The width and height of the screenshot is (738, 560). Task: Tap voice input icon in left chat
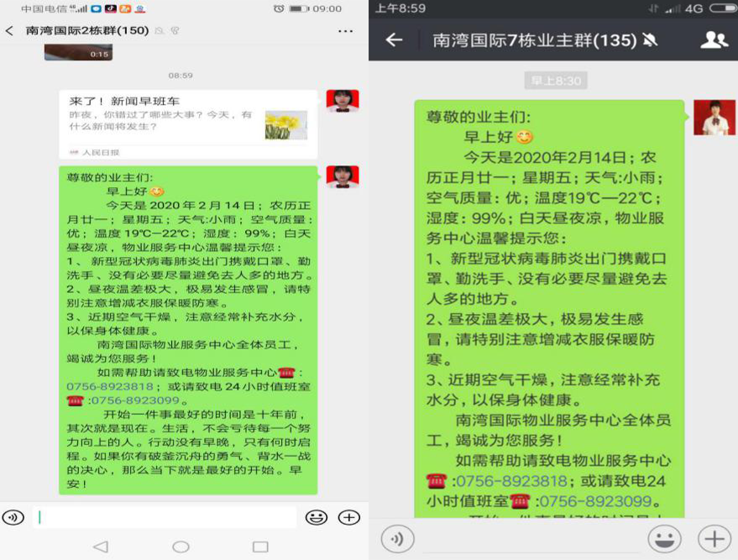tap(13, 518)
